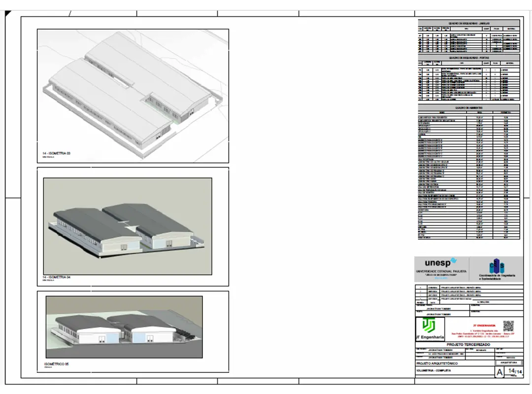Screen dimensions: 532x394
Task: Click the black corner triangle marker
Action: (x=8, y=14)
